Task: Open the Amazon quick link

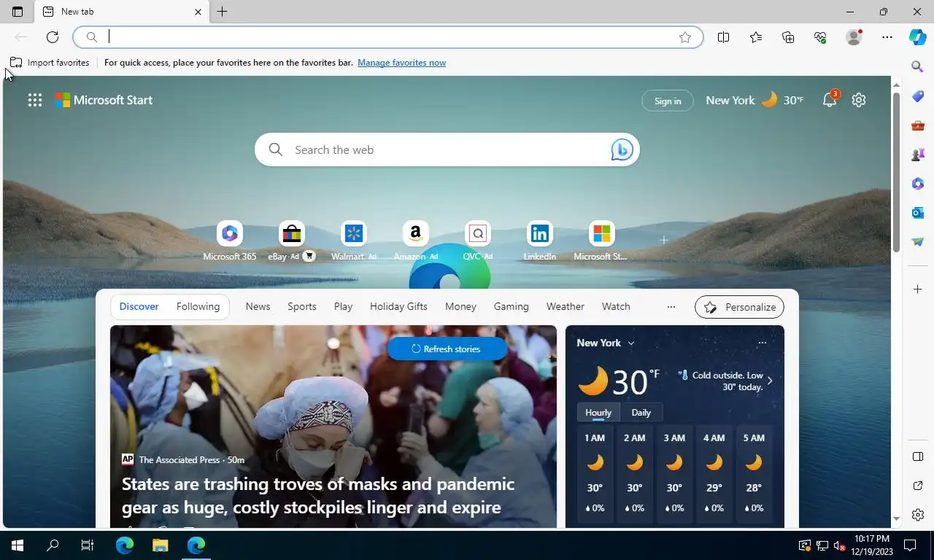Action: [x=415, y=241]
